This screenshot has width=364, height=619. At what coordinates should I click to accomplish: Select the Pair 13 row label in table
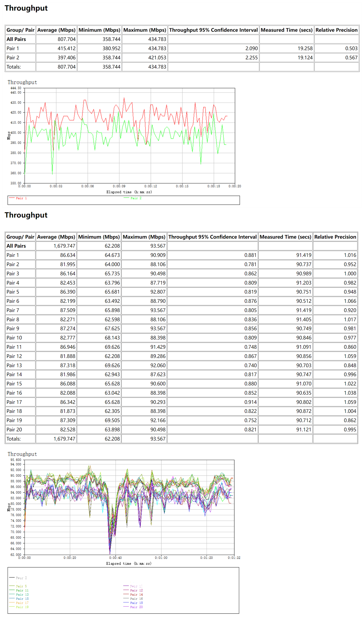(x=14, y=365)
